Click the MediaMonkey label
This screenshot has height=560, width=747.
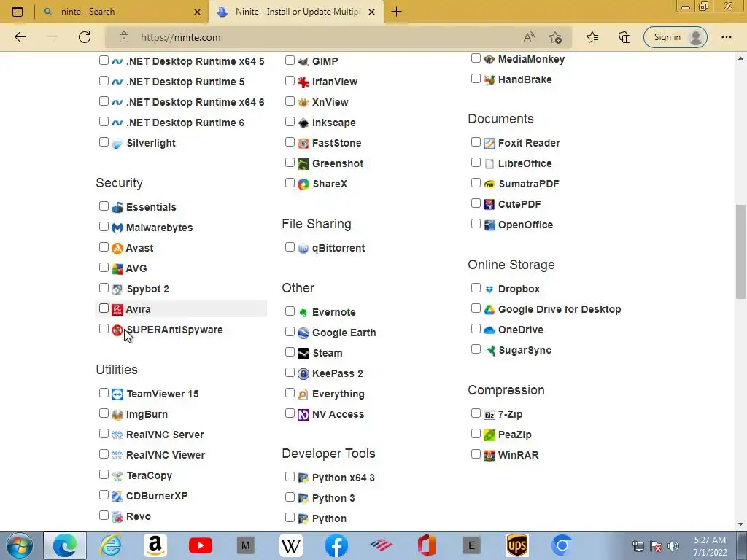click(x=531, y=60)
